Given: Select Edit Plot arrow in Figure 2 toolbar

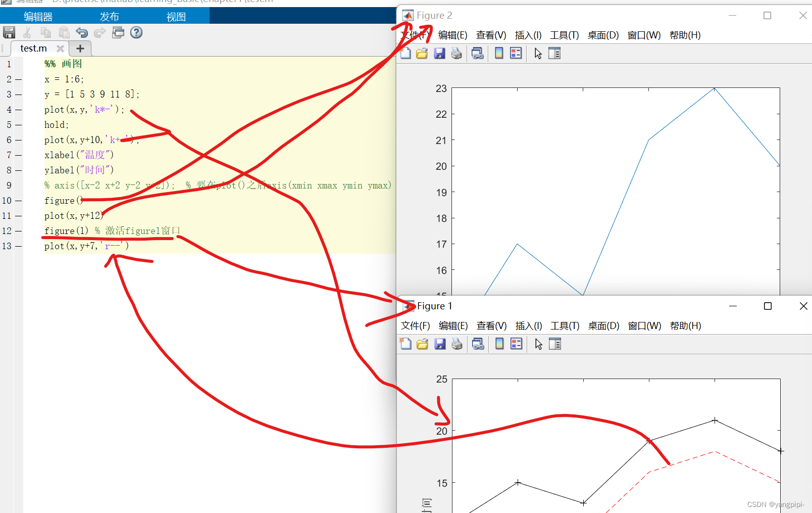Looking at the screenshot, I should click(538, 54).
